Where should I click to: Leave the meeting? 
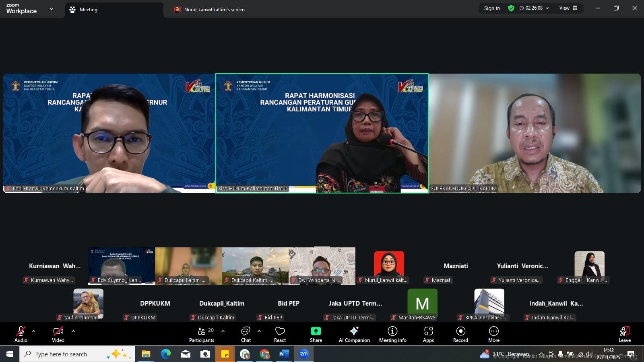[x=624, y=334]
